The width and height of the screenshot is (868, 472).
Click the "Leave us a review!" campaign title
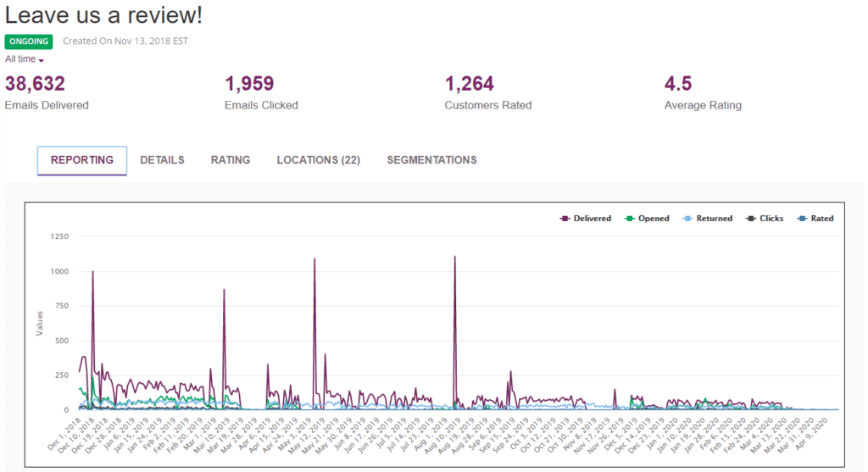click(x=103, y=15)
